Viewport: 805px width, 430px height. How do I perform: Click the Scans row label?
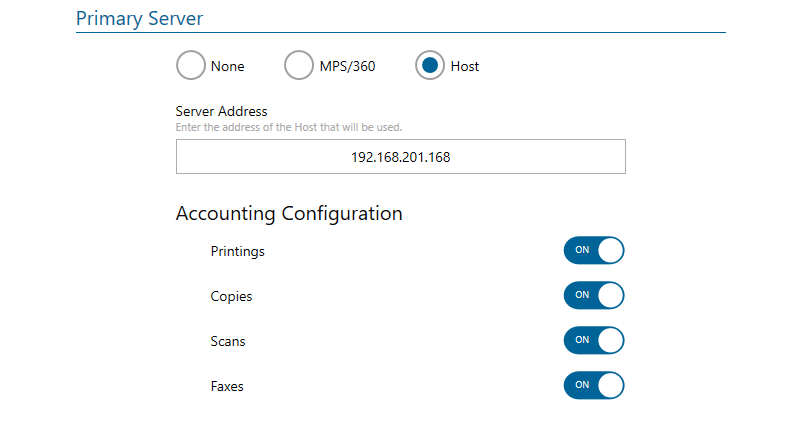[x=228, y=341]
